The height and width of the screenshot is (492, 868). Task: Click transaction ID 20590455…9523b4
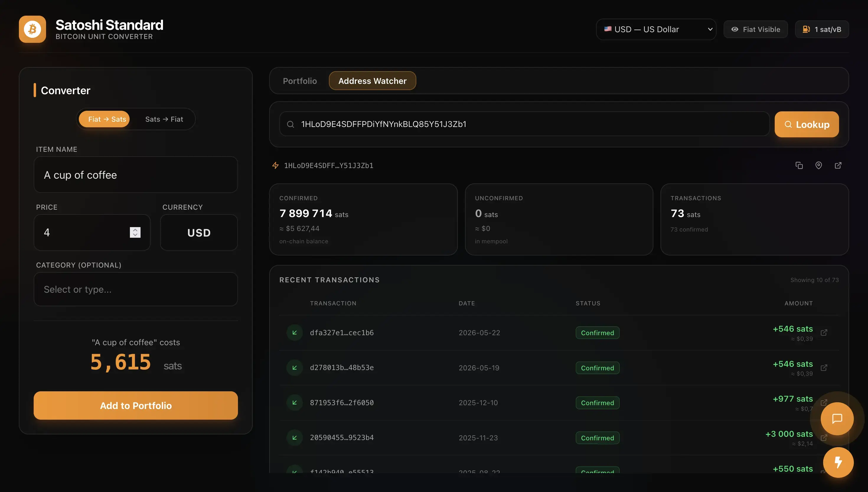click(342, 438)
